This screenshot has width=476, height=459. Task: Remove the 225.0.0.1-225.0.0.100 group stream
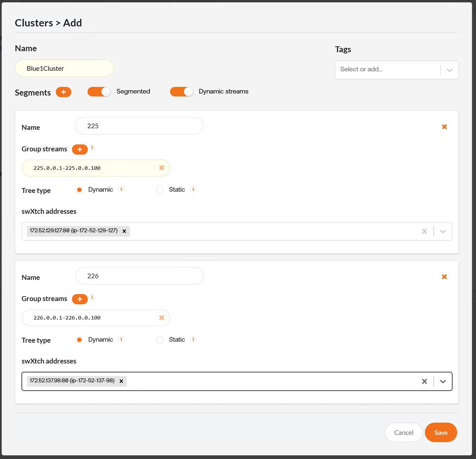click(161, 168)
